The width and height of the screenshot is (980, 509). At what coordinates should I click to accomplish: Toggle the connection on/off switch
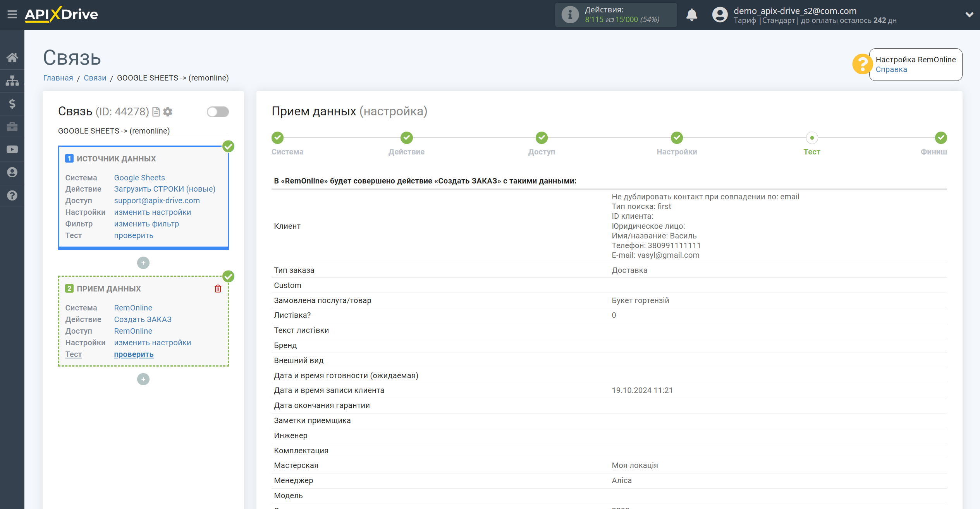(218, 112)
